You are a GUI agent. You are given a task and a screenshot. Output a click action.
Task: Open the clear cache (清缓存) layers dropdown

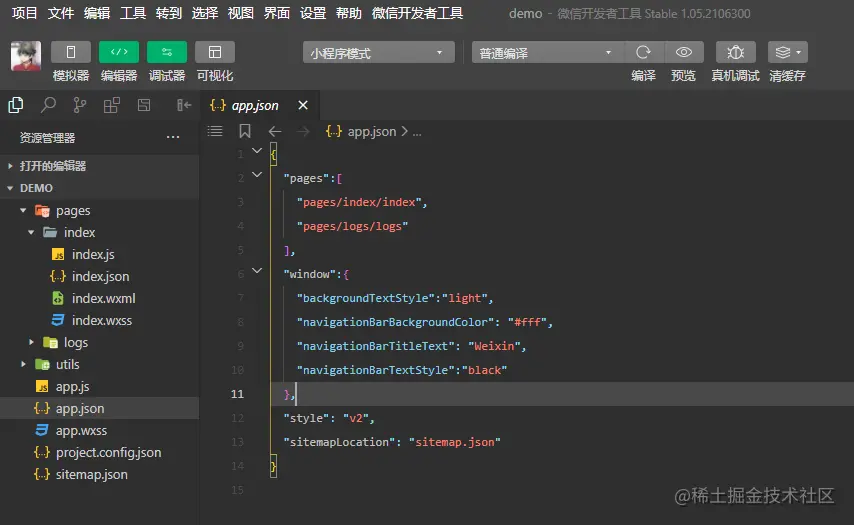[x=788, y=52]
